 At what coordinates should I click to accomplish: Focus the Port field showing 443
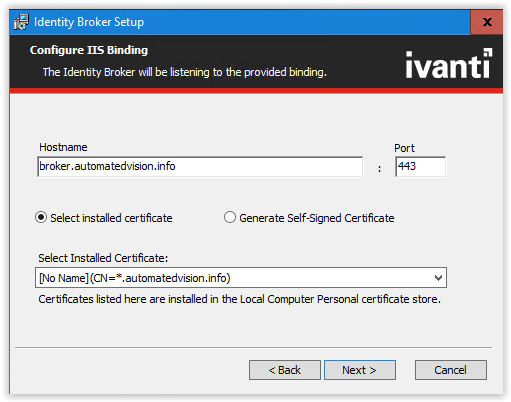pyautogui.click(x=420, y=166)
